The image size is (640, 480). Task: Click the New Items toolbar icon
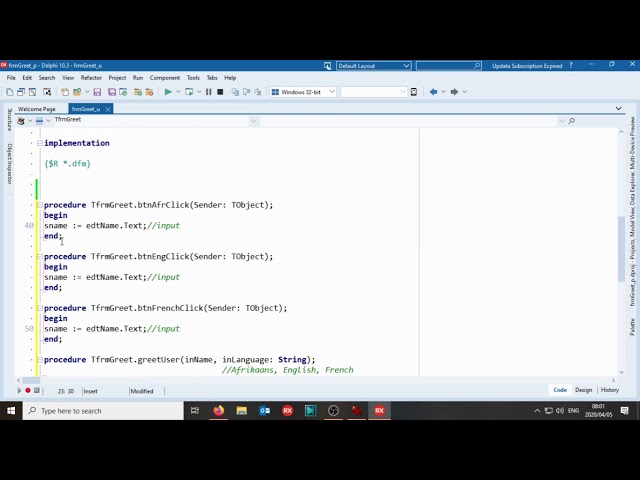point(10,92)
